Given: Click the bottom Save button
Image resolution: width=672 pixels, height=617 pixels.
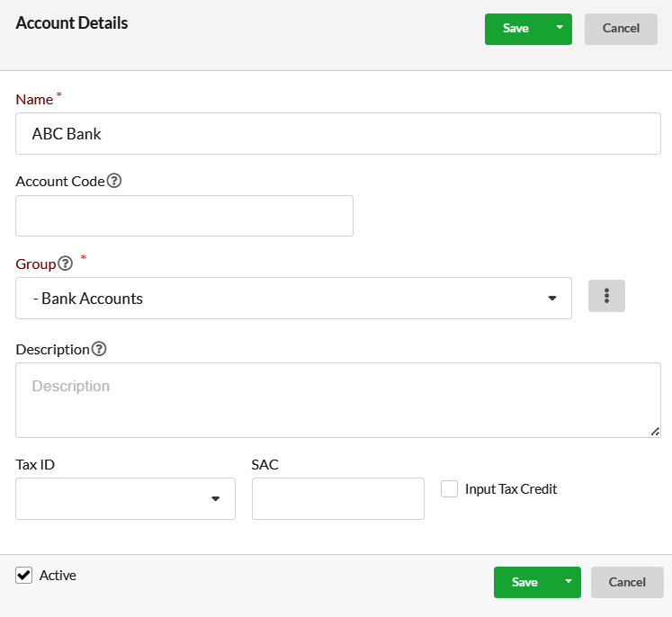Looking at the screenshot, I should [524, 582].
